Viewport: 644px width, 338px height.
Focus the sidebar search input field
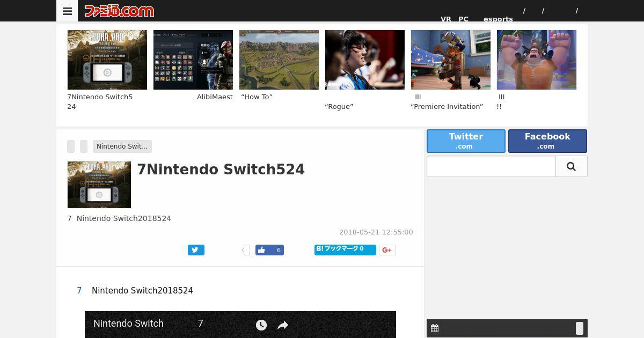click(491, 166)
